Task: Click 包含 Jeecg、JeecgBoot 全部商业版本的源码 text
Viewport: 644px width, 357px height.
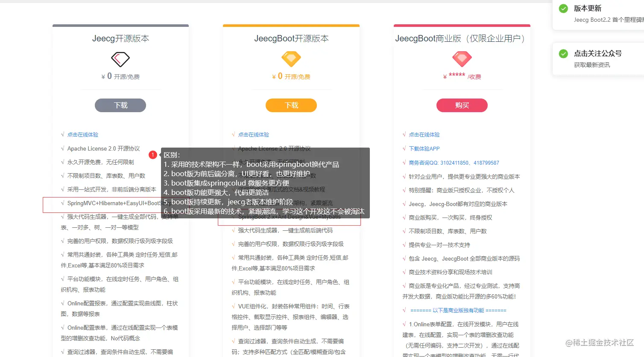Action: [465, 258]
